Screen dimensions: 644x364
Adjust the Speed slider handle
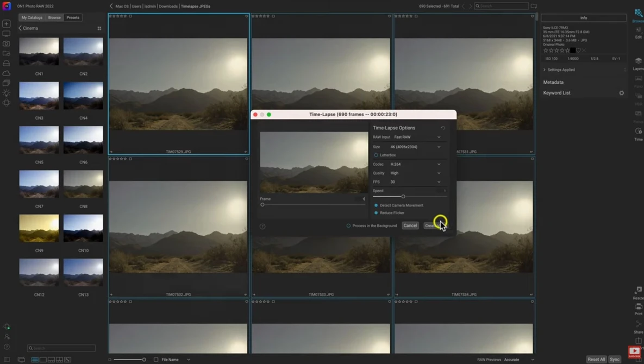tap(403, 197)
